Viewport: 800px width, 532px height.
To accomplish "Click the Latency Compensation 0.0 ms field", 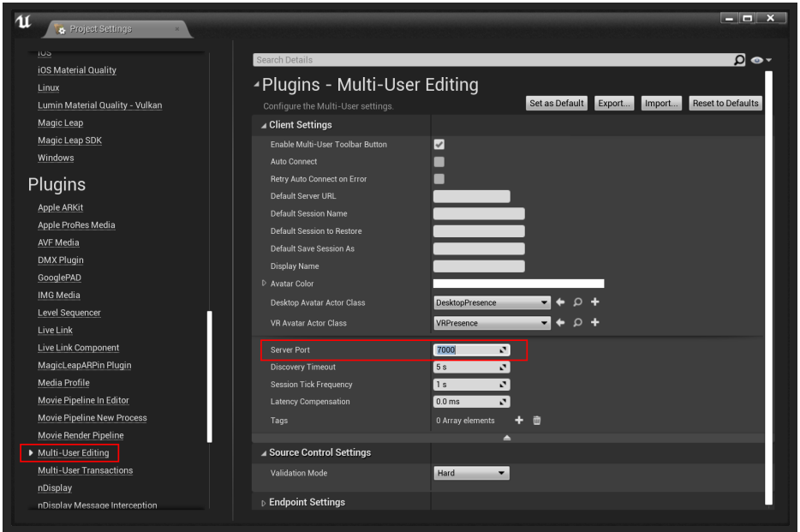I will (471, 402).
